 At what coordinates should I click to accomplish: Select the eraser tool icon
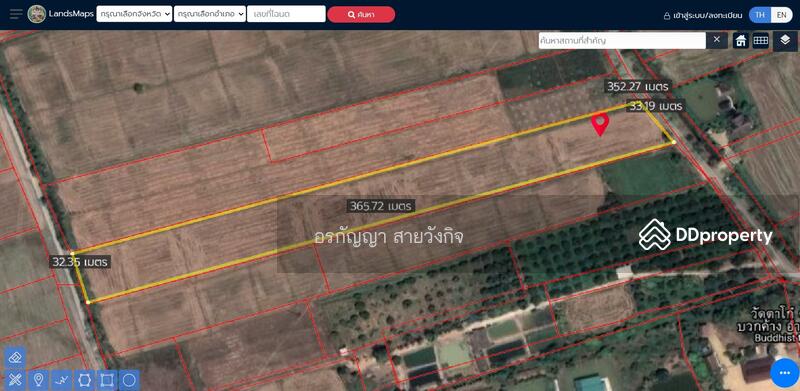click(15, 357)
